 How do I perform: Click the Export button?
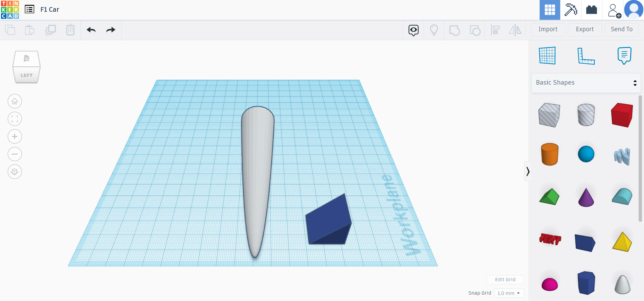point(585,30)
